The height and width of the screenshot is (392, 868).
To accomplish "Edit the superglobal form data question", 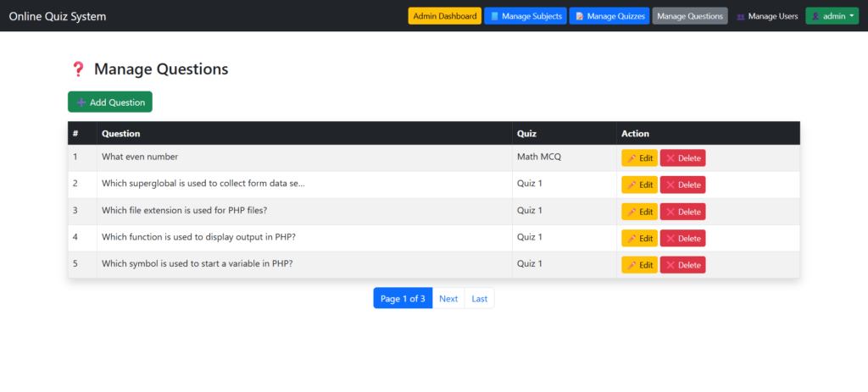I will (639, 185).
